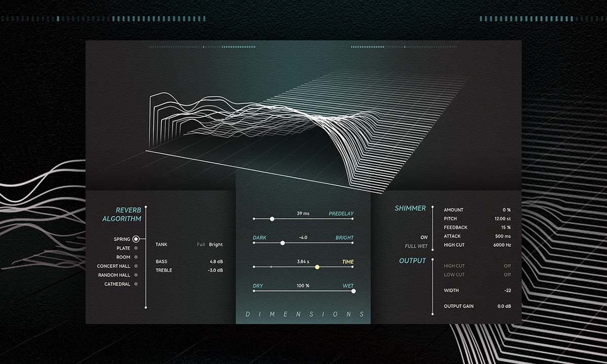This screenshot has width=607, height=364.
Task: Toggle the Shimmer ON switch
Action: (x=424, y=237)
